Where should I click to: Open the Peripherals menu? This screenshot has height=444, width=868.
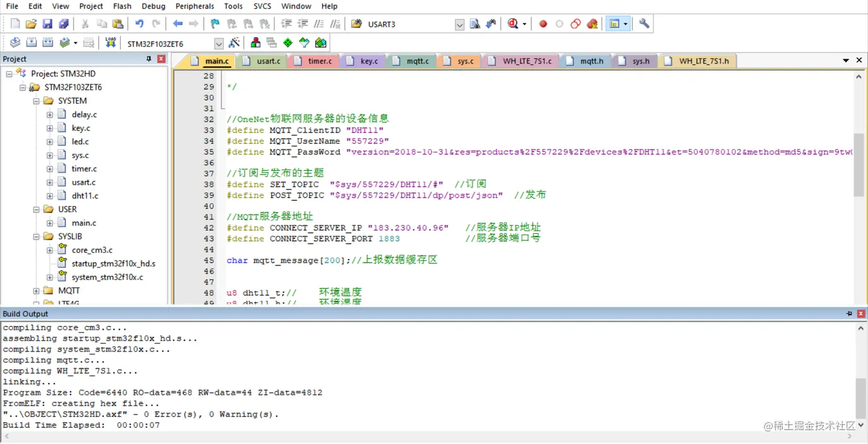pyautogui.click(x=195, y=6)
